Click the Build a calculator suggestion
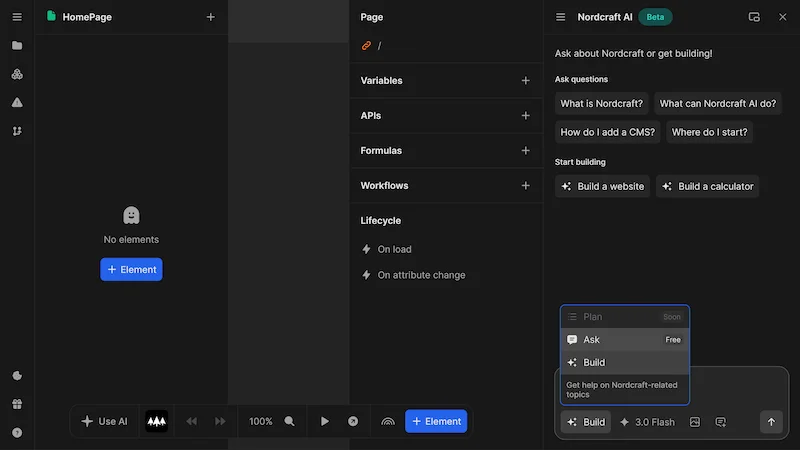This screenshot has height=450, width=800. tap(707, 186)
